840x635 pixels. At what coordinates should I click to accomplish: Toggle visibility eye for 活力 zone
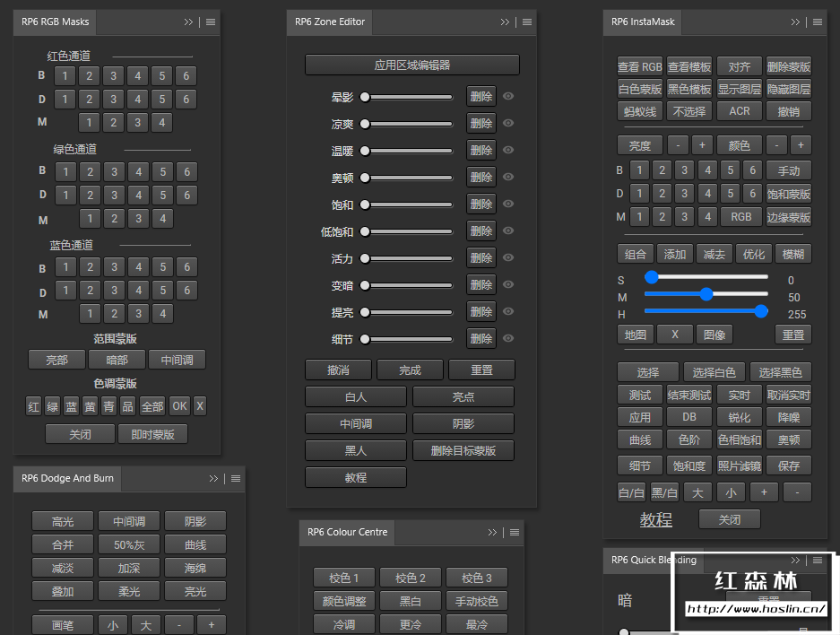pos(508,257)
